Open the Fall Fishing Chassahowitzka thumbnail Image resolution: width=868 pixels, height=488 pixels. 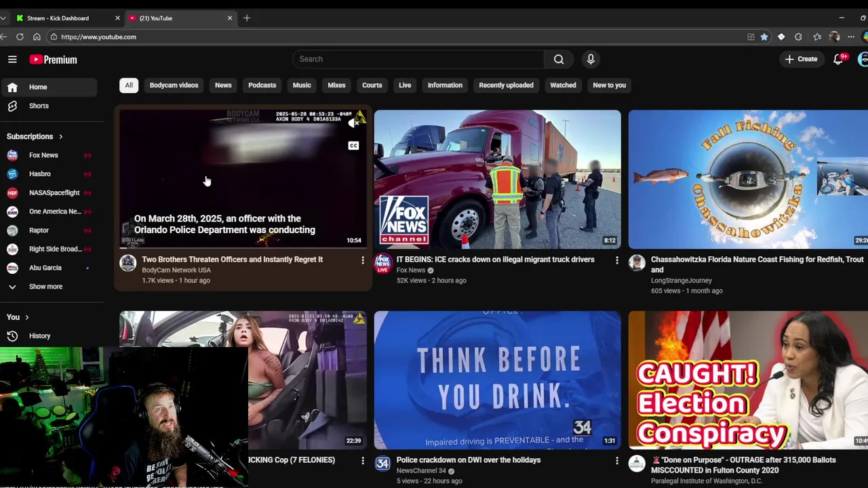(748, 180)
